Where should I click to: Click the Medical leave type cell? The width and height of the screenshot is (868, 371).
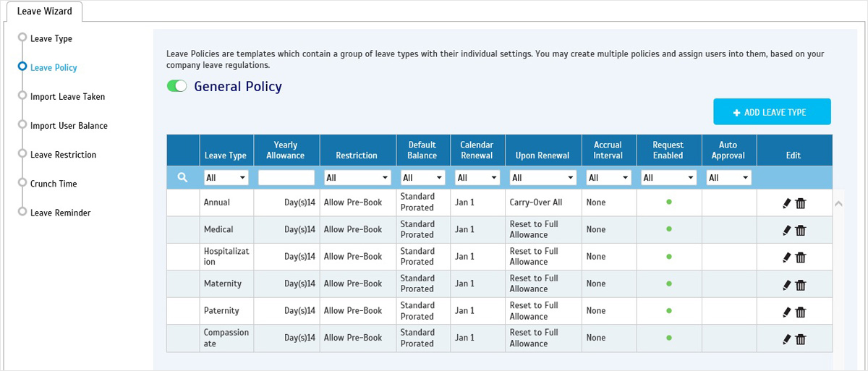click(226, 229)
